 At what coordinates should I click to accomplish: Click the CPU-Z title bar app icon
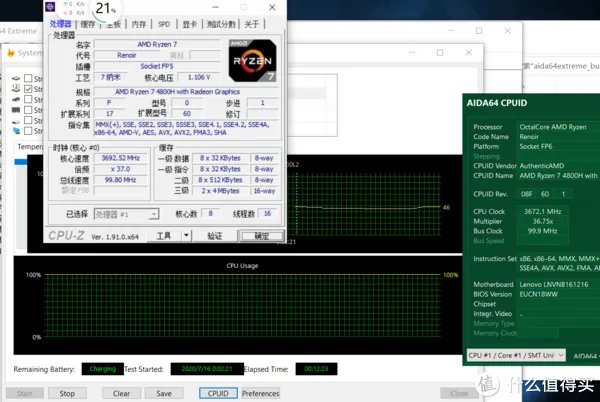tap(52, 8)
